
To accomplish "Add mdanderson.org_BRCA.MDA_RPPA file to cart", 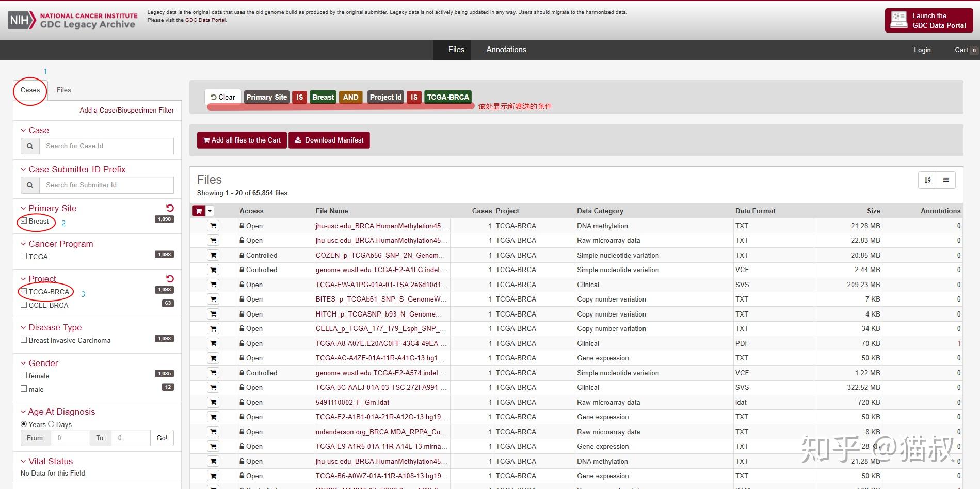I will point(213,432).
